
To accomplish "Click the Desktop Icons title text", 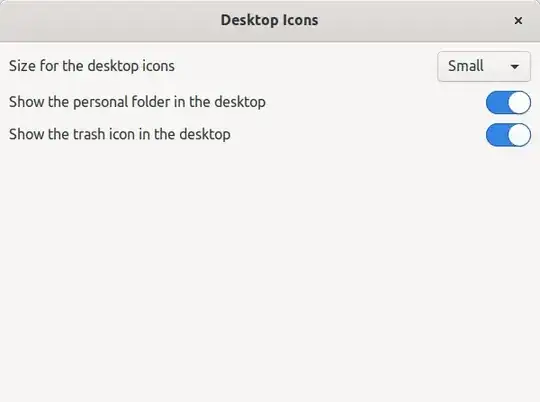I will pyautogui.click(x=269, y=20).
